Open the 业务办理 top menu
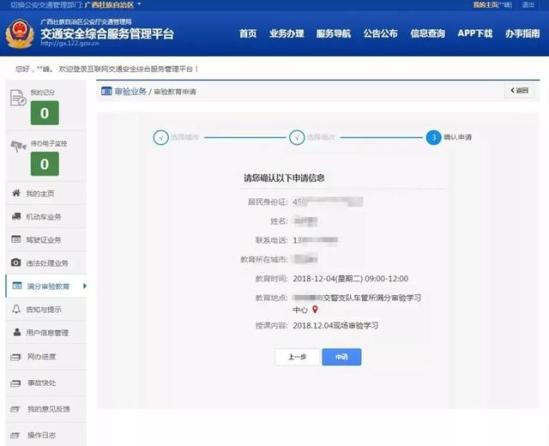The width and height of the screenshot is (549, 446). click(x=287, y=34)
